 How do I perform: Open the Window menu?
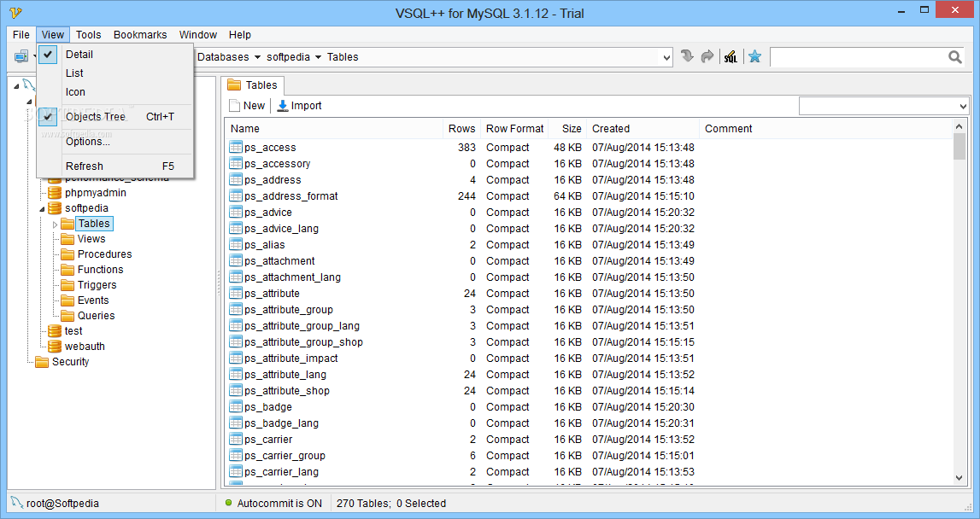tap(198, 35)
